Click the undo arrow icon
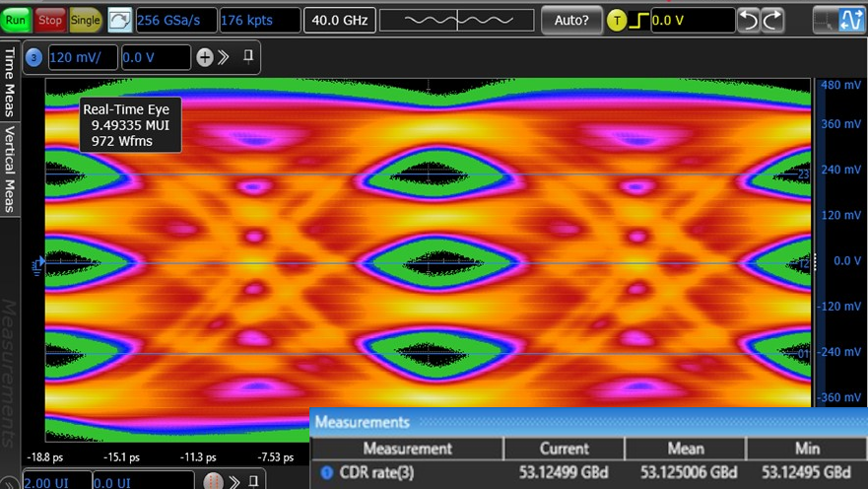The height and width of the screenshot is (489, 868). 750,20
